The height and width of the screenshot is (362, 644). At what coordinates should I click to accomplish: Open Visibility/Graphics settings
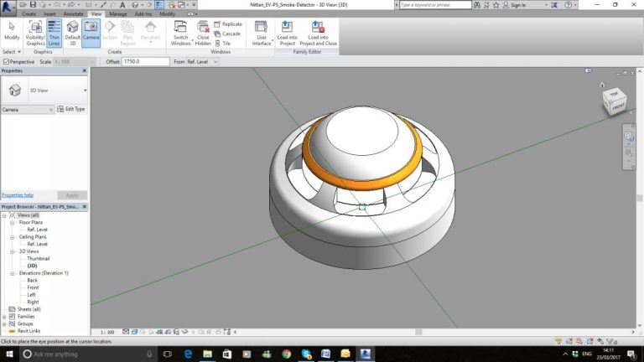[x=35, y=31]
